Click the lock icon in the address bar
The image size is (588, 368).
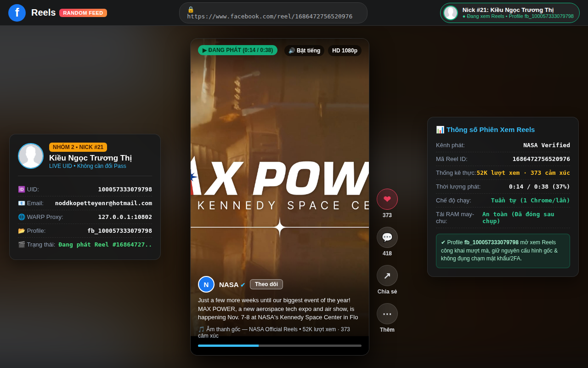191,9
